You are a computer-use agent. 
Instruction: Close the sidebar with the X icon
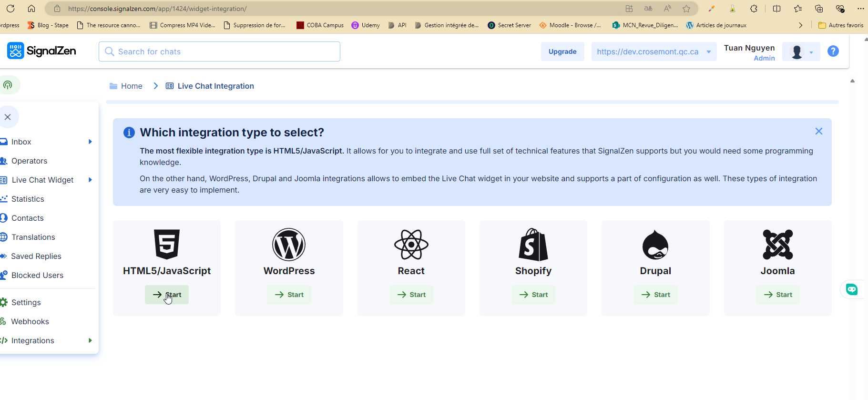tap(8, 117)
